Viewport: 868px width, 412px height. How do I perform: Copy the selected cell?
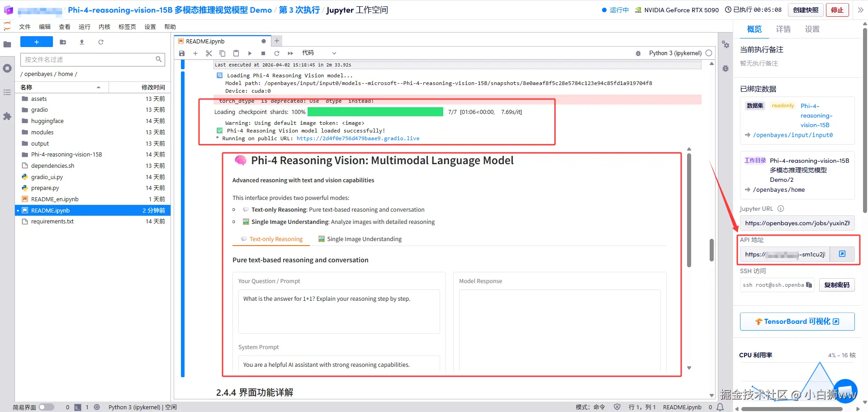[x=223, y=53]
